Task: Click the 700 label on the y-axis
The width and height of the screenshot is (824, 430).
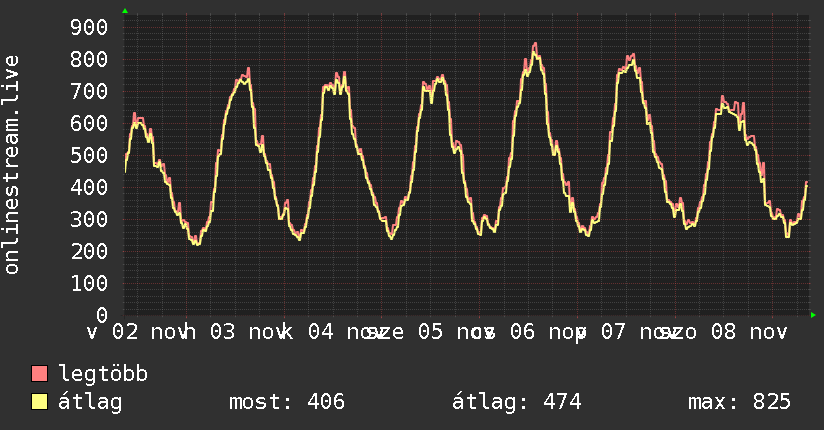Action: point(89,91)
